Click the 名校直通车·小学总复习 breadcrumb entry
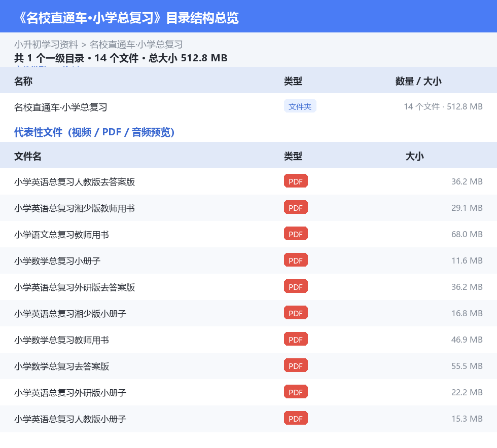 [x=136, y=45]
